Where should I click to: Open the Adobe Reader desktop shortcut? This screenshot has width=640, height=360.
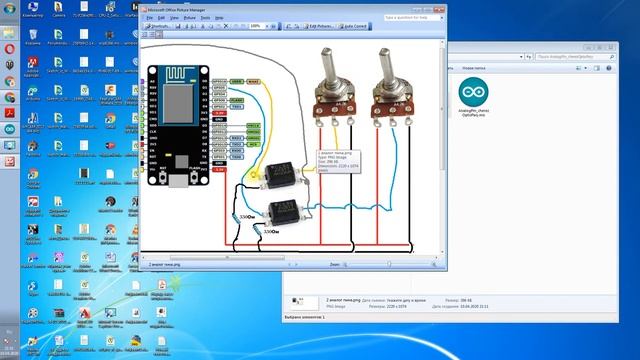[33, 67]
